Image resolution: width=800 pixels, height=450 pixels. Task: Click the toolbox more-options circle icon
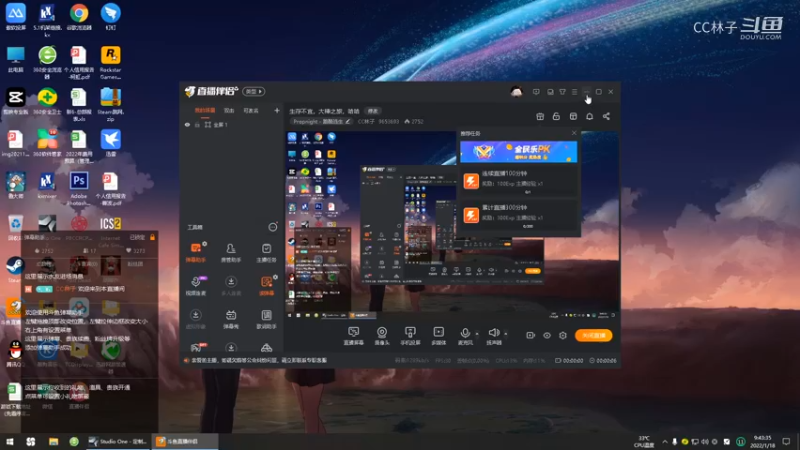click(273, 227)
